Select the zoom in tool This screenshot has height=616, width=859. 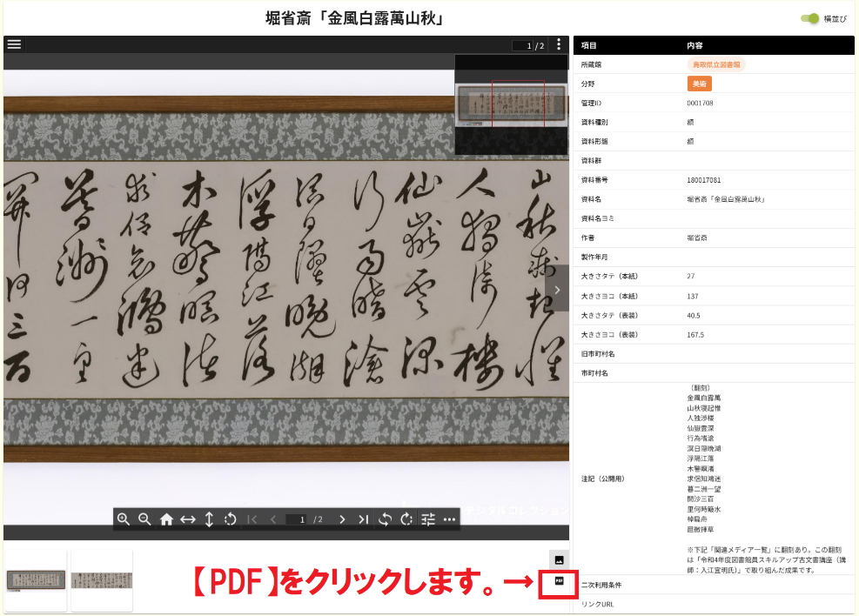124,520
